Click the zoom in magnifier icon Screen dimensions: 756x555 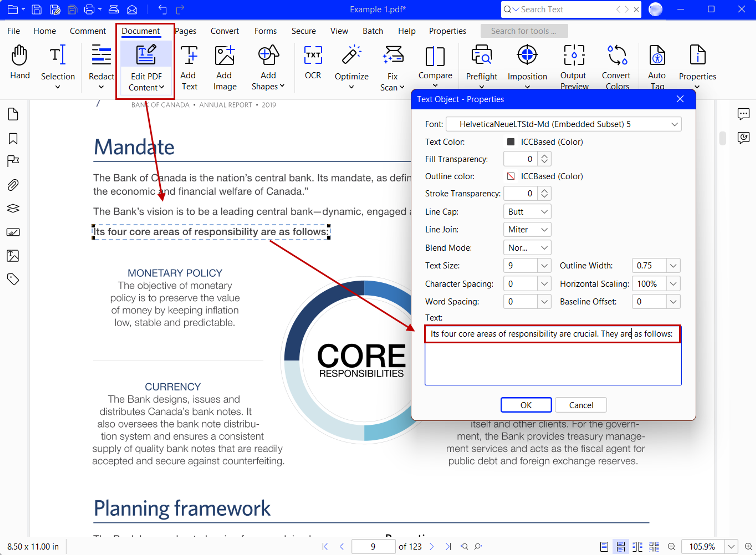click(749, 547)
